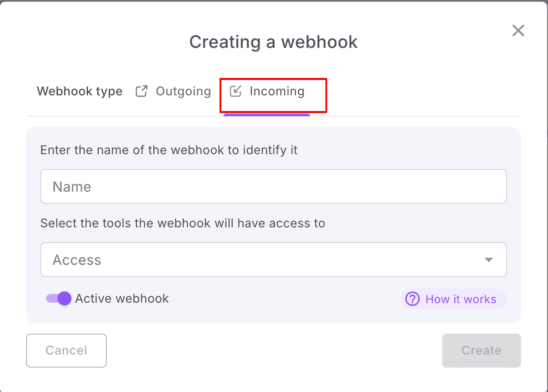Switch to the Outgoing webhook type
The image size is (548, 392).
(183, 91)
